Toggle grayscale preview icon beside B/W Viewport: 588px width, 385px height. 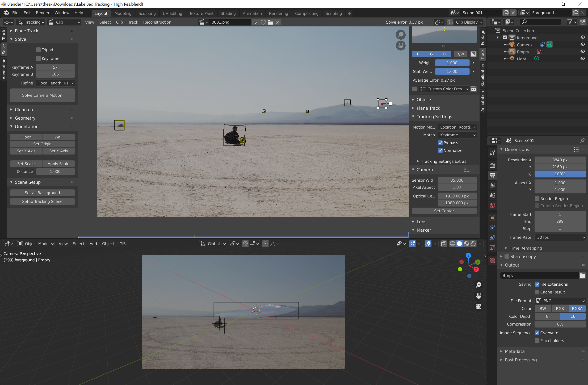(x=473, y=54)
